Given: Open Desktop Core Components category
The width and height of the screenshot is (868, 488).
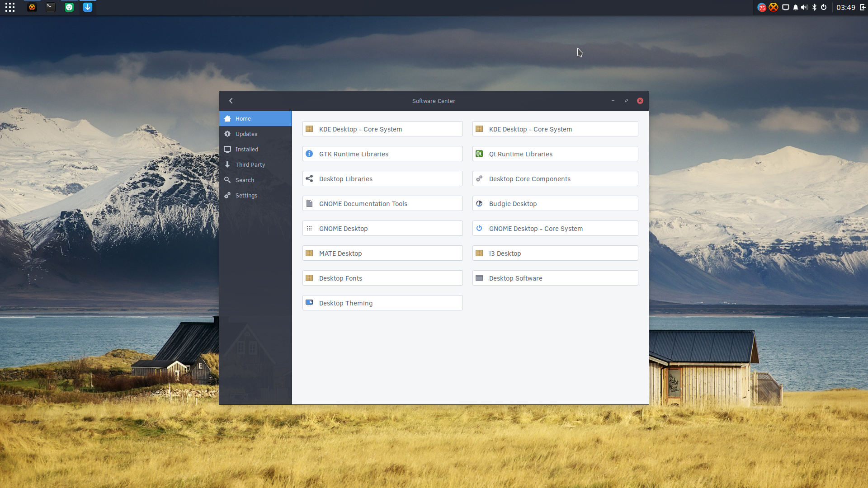Looking at the screenshot, I should pos(555,178).
